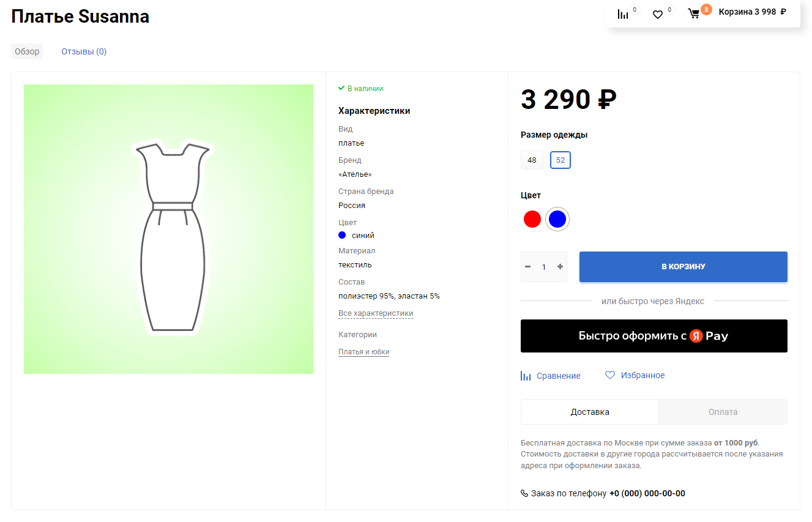Choose the blue color swatch
The width and height of the screenshot is (812, 522).
[557, 219]
